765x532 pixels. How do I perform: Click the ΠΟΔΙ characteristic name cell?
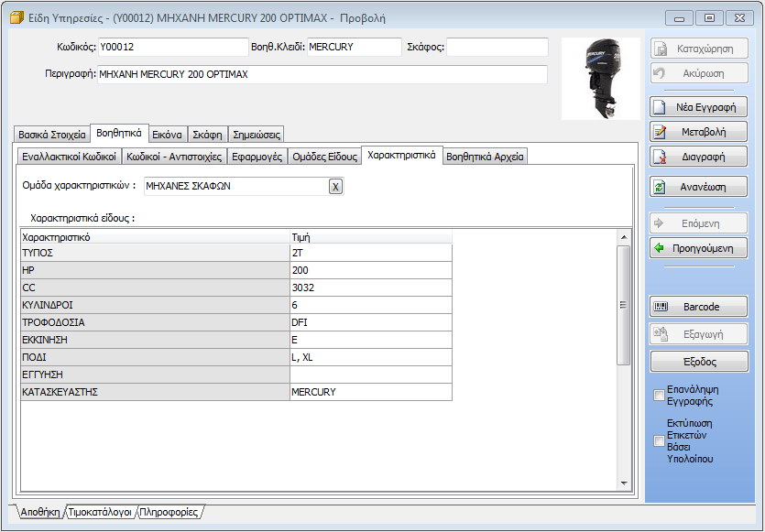point(155,357)
